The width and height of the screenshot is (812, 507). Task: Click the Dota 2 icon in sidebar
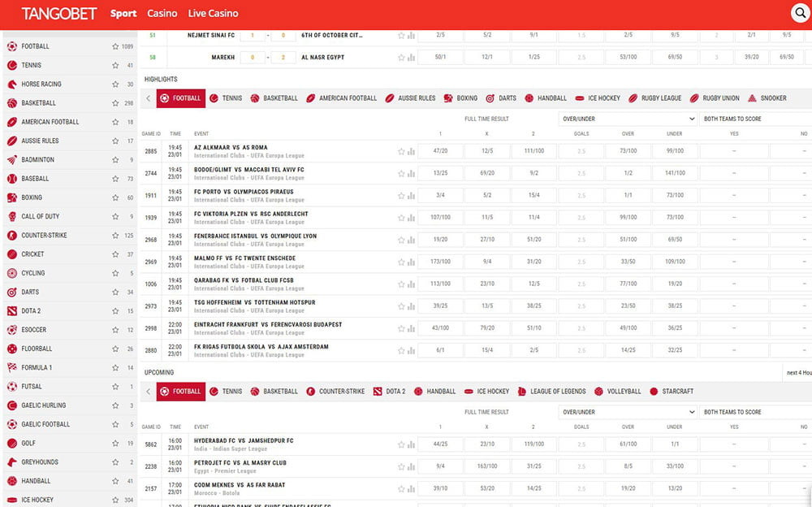[x=12, y=311]
